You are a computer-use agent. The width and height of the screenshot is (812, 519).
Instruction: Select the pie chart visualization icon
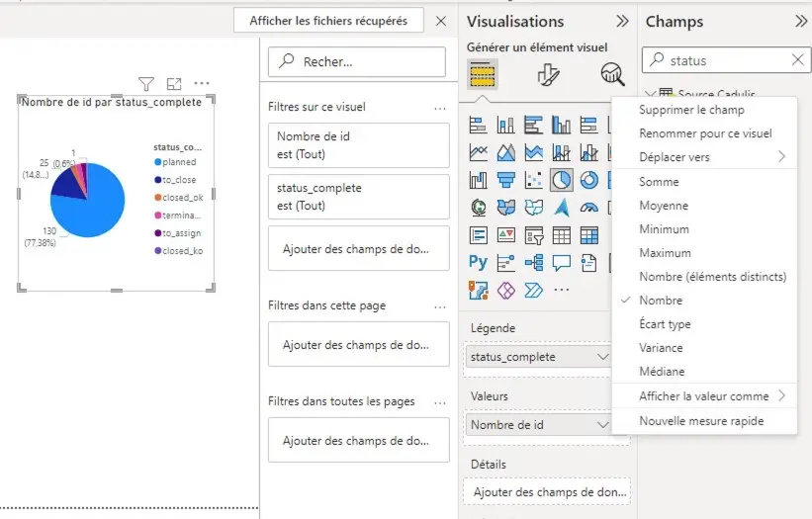[x=561, y=180]
